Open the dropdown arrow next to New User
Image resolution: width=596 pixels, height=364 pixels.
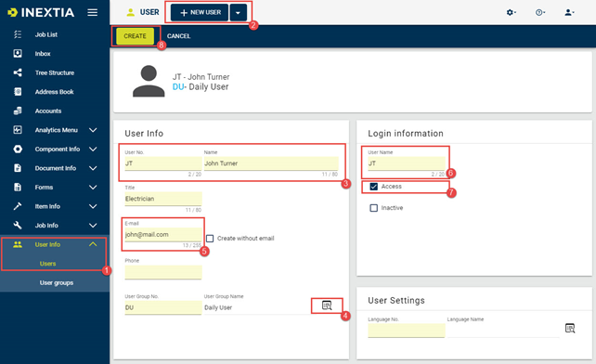[238, 13]
